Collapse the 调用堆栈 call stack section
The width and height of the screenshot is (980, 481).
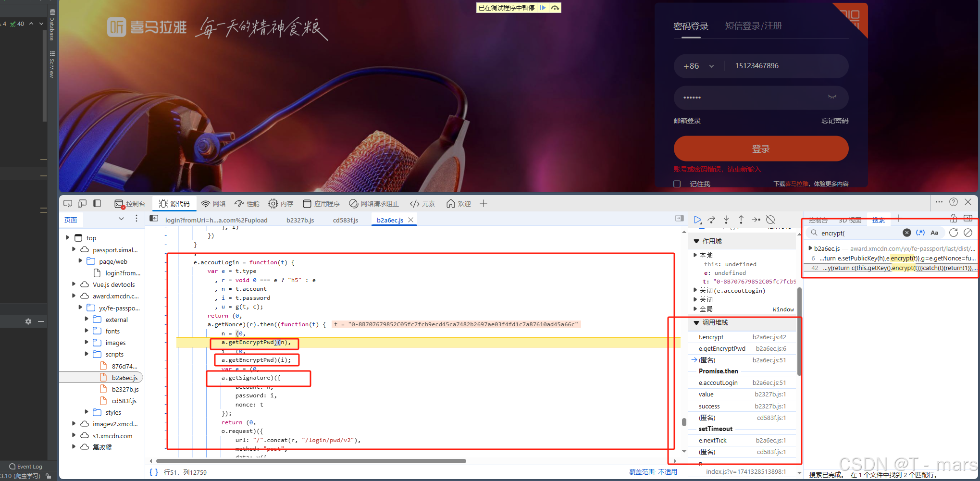[x=696, y=322]
